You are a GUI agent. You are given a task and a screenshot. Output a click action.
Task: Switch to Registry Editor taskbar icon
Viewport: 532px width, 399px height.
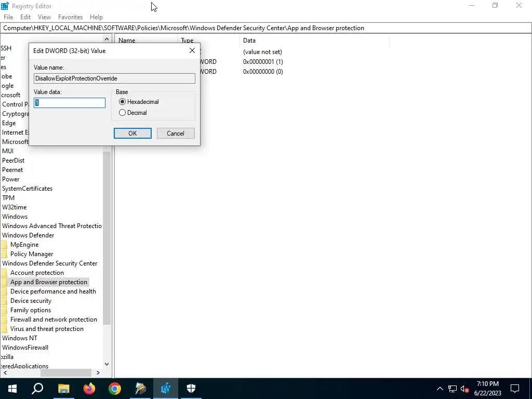pyautogui.click(x=166, y=389)
